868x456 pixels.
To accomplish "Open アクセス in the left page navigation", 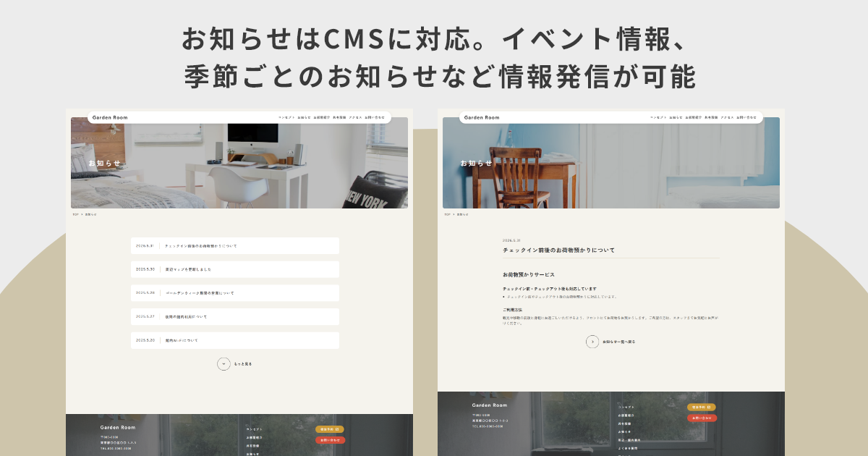I will click(x=355, y=117).
